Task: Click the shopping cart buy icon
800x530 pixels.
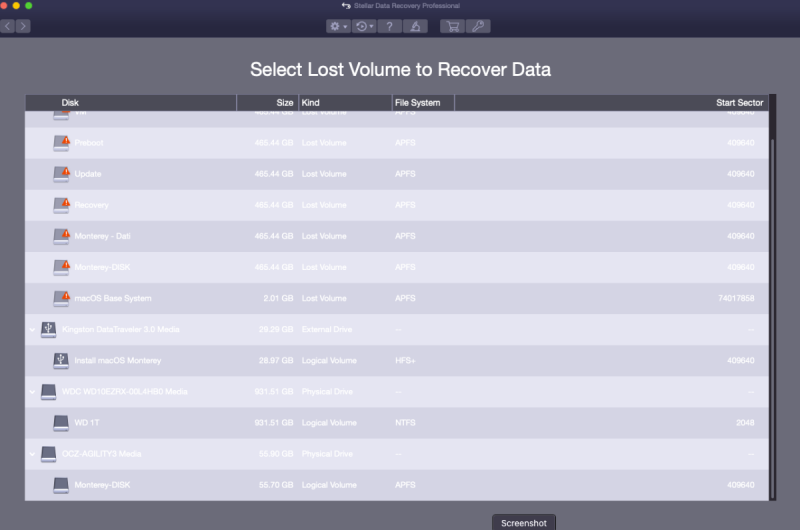Action: pos(453,27)
